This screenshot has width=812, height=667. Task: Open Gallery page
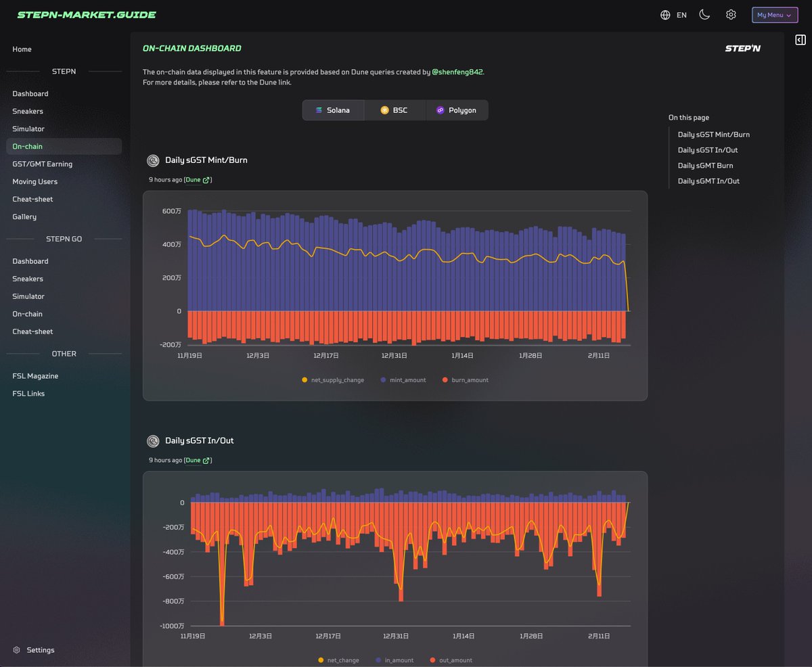(x=24, y=217)
